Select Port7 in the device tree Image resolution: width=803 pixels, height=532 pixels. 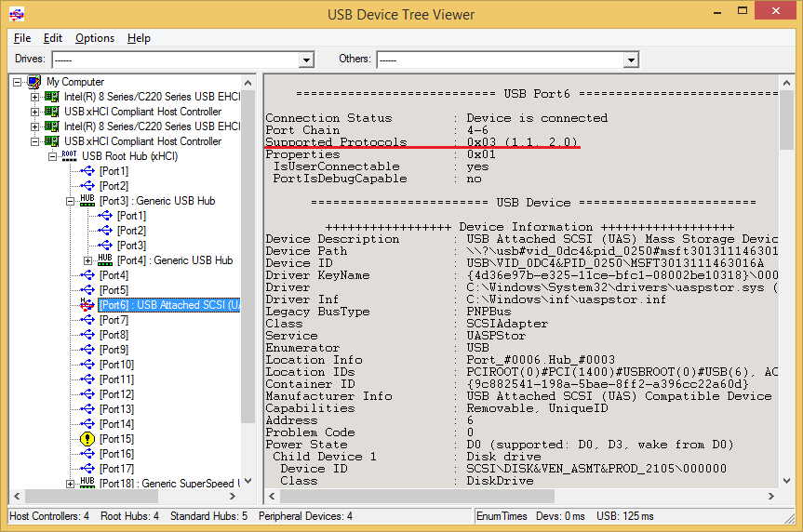(x=114, y=320)
